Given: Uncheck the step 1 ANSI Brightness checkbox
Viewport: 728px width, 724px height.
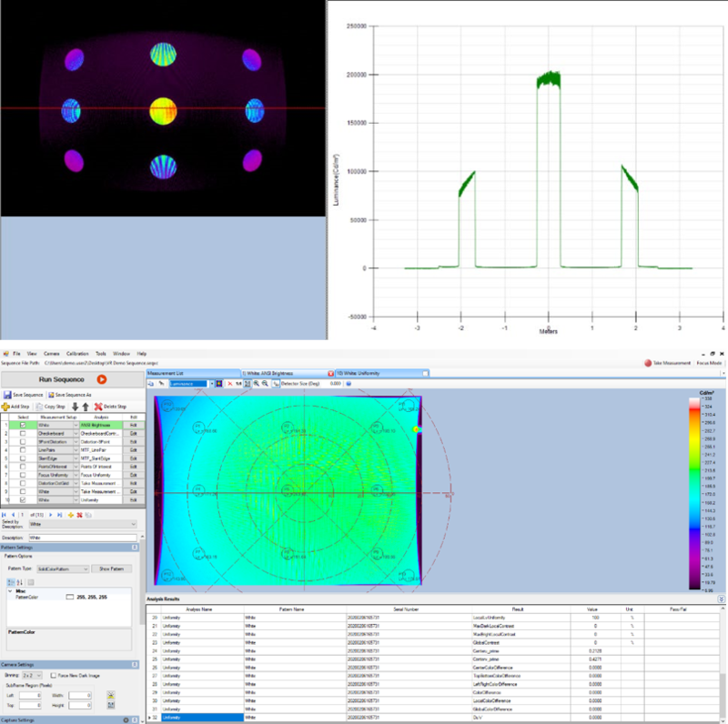Looking at the screenshot, I should coord(23,425).
